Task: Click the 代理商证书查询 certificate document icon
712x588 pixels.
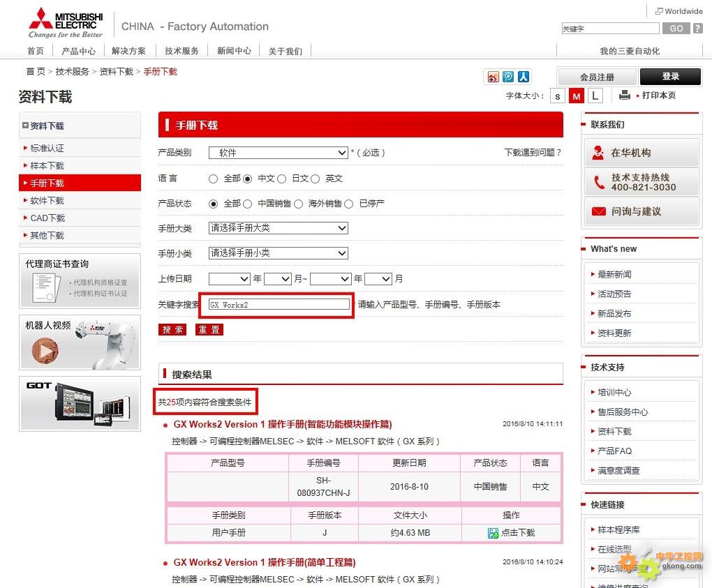Action: [x=45, y=287]
